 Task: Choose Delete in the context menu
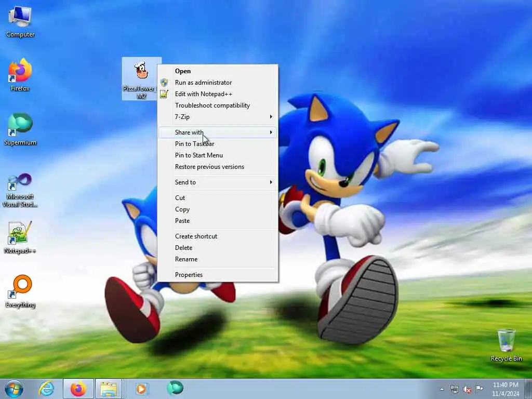[x=218, y=248]
